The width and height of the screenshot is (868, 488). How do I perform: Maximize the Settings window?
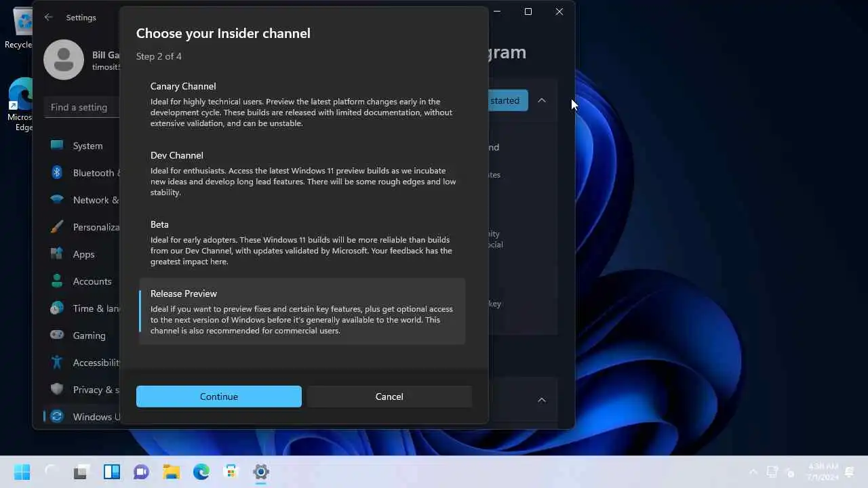pos(528,12)
